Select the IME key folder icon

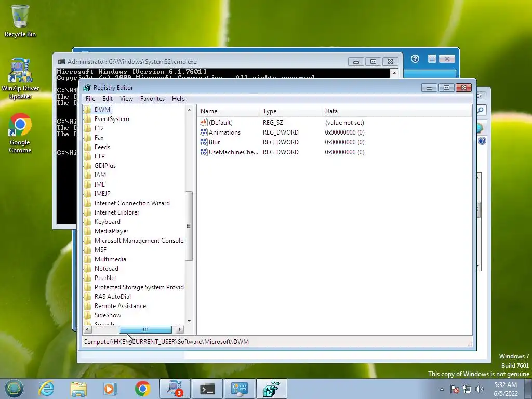coord(88,184)
